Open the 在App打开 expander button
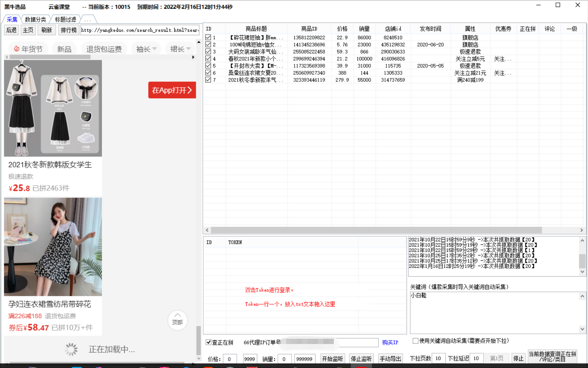 (x=172, y=90)
